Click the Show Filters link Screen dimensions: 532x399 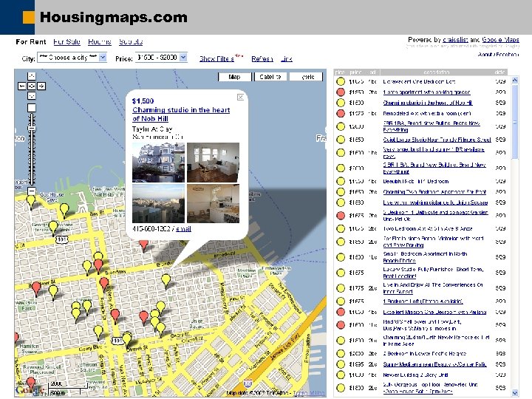coord(216,58)
